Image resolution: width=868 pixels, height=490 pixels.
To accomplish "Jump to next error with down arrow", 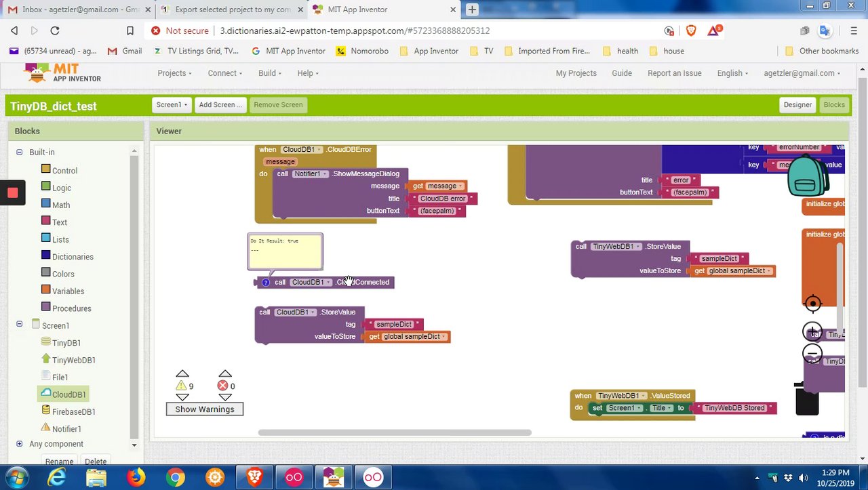I will click(225, 397).
